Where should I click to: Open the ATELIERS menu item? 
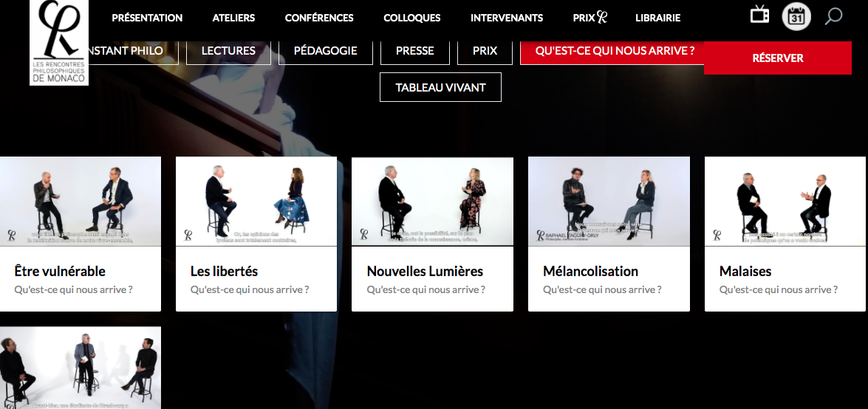(x=233, y=18)
